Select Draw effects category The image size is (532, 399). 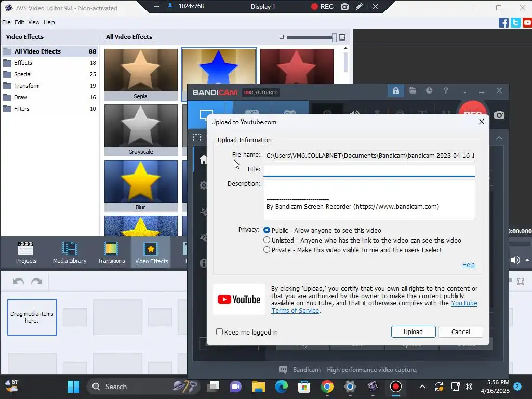coord(50,97)
